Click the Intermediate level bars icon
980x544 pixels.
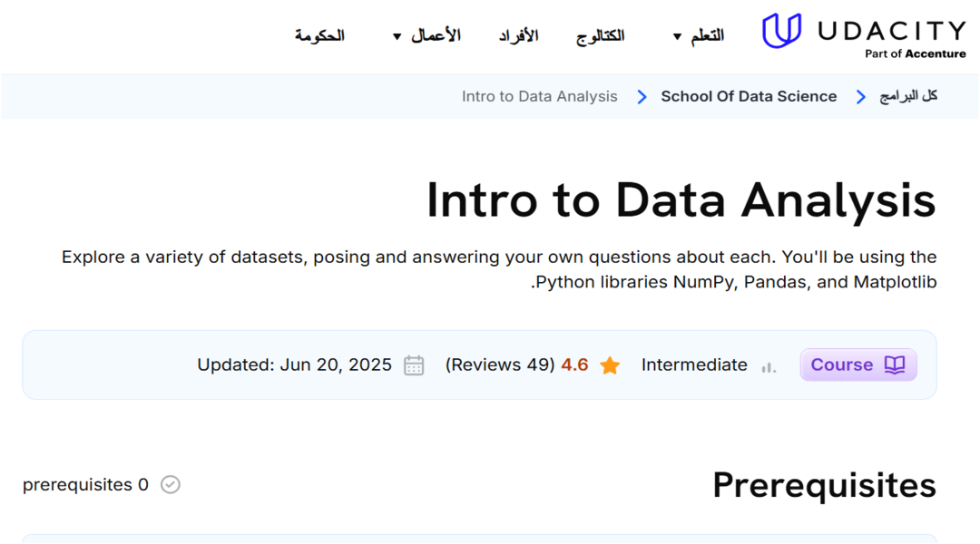coord(769,366)
